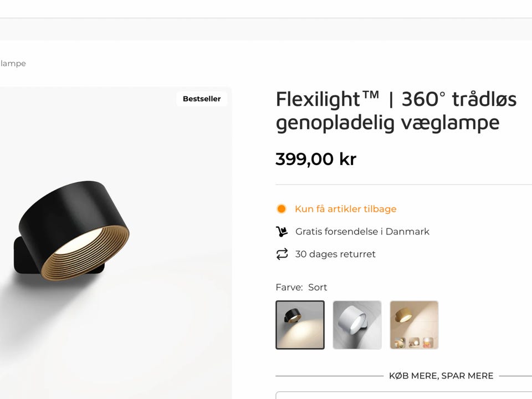
Task: Click the orange stock status dot
Action: coord(282,209)
